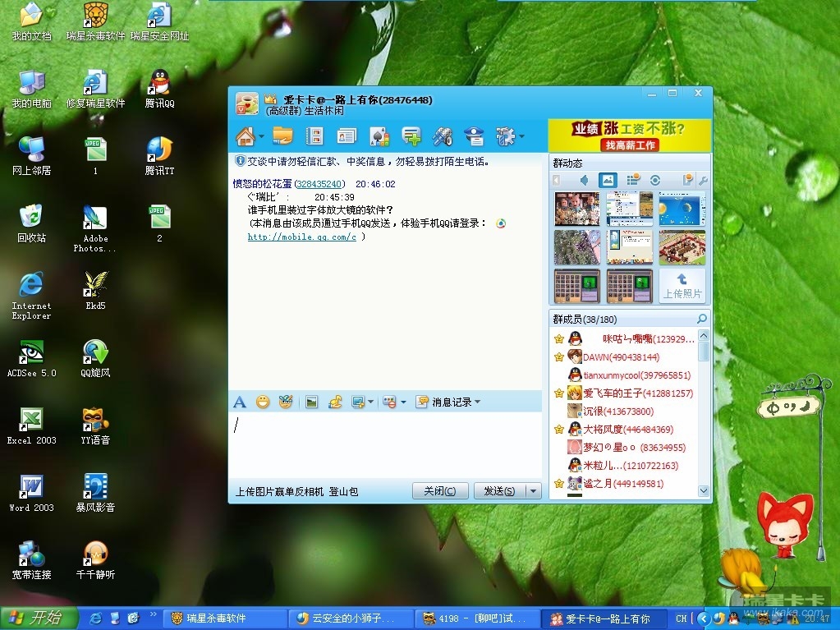Open the smiley emoticon picker

[x=263, y=402]
